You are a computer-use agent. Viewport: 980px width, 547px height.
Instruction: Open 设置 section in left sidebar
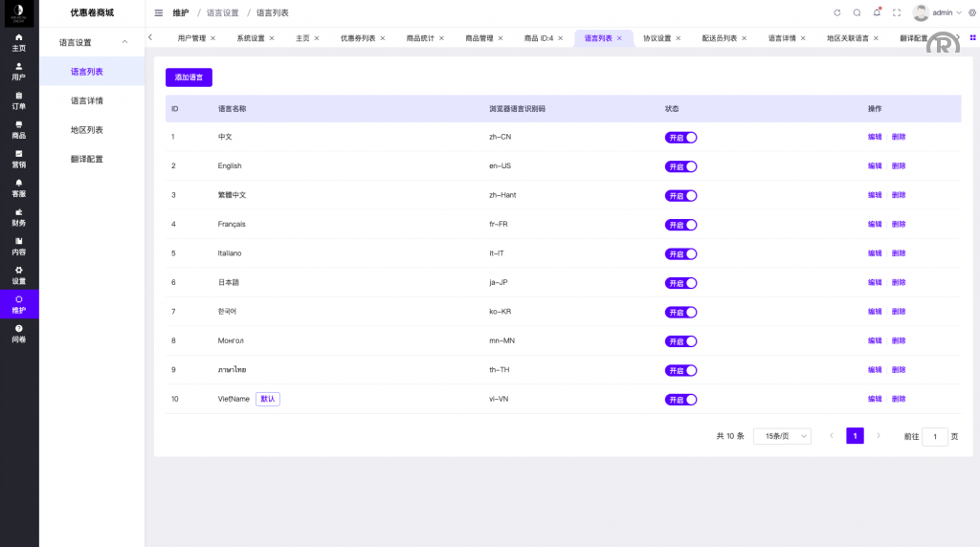coord(19,275)
